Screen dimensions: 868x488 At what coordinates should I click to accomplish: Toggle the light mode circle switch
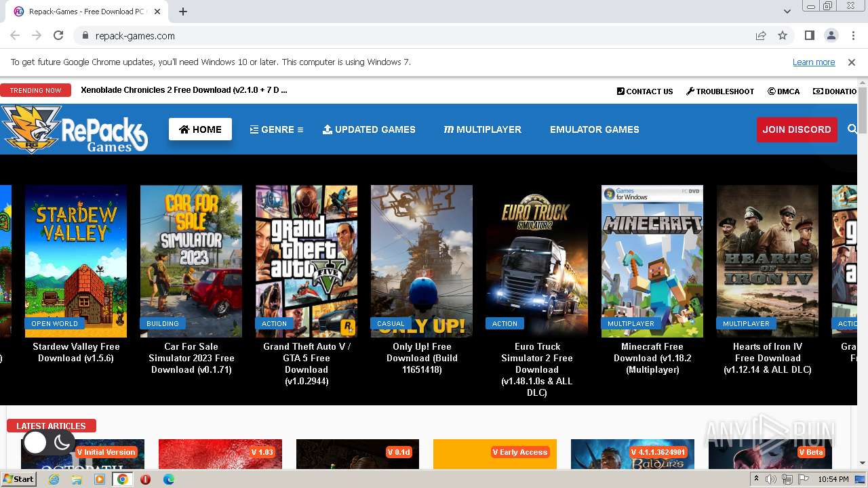35,443
